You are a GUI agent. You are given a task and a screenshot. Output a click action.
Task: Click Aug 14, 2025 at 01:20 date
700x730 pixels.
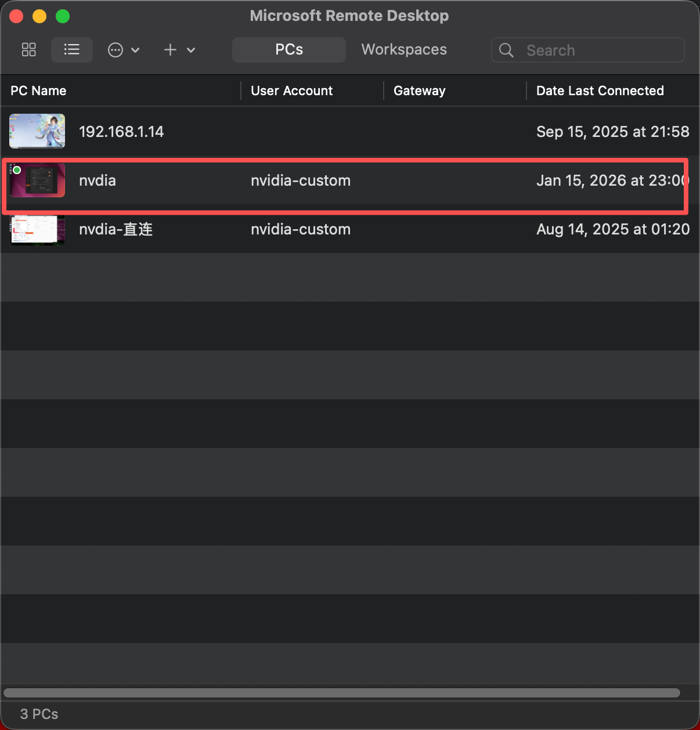pyautogui.click(x=613, y=229)
